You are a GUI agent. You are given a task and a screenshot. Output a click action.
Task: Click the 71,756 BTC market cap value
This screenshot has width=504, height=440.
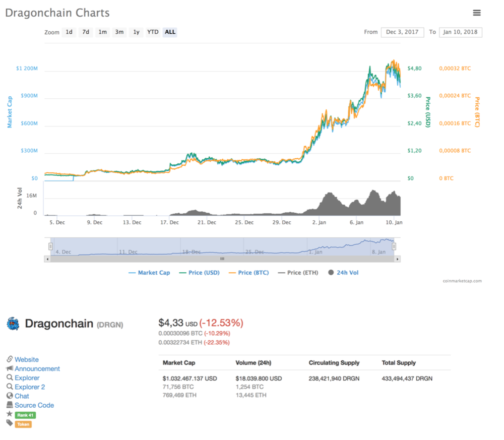pyautogui.click(x=178, y=387)
